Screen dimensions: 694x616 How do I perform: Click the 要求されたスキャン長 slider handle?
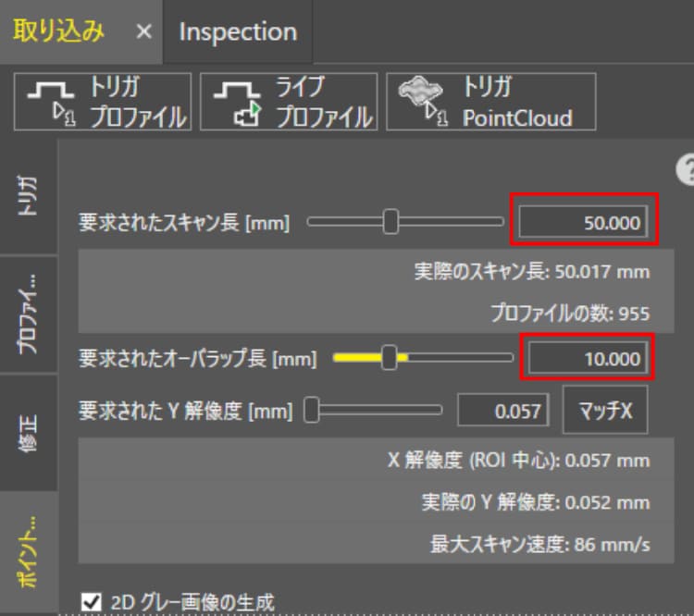tap(390, 222)
